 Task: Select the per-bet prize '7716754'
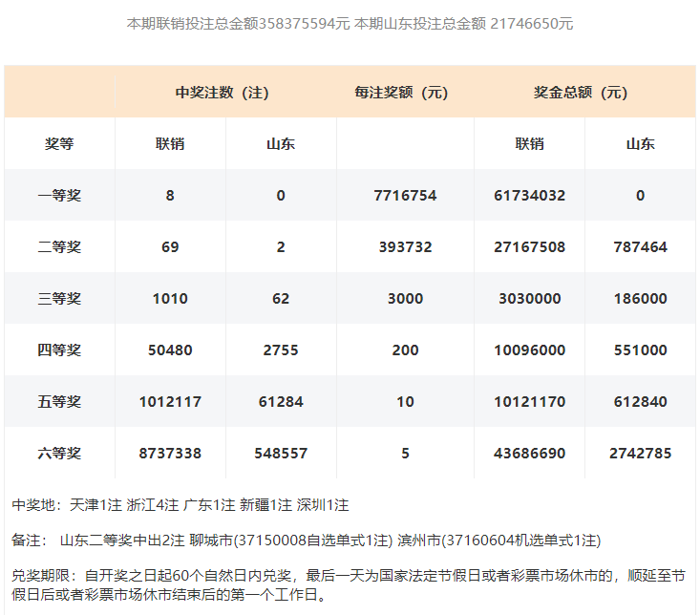tap(405, 196)
